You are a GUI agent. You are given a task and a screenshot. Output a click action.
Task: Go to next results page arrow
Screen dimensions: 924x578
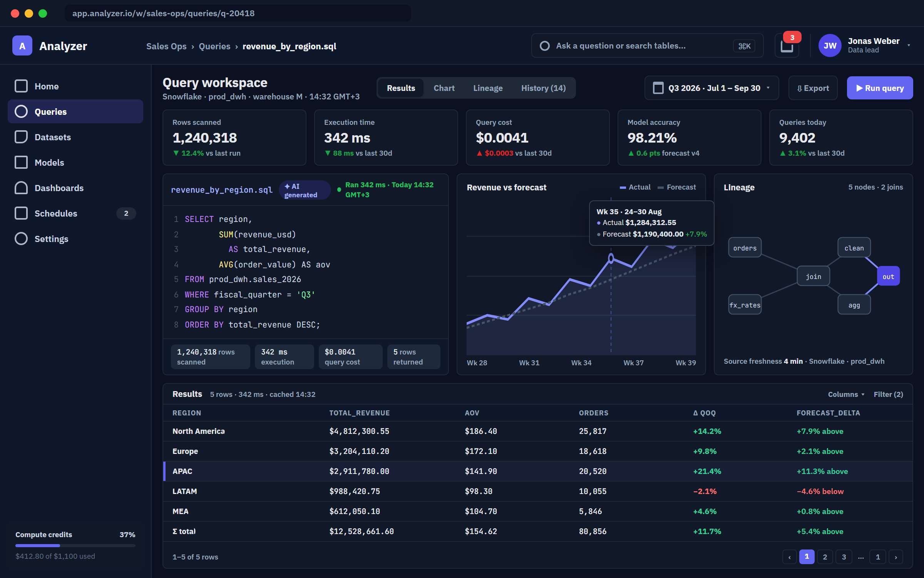[x=896, y=557]
